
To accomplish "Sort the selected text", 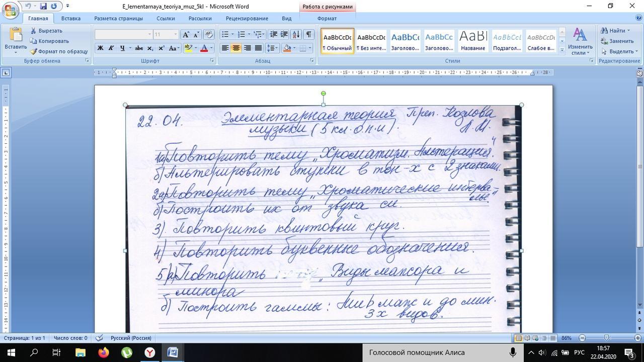I will (296, 34).
